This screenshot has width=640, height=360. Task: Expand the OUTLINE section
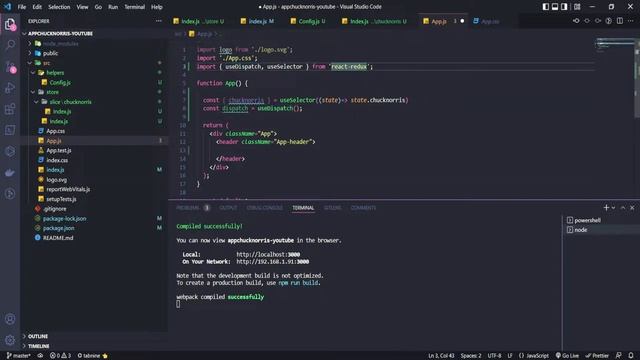coord(38,336)
